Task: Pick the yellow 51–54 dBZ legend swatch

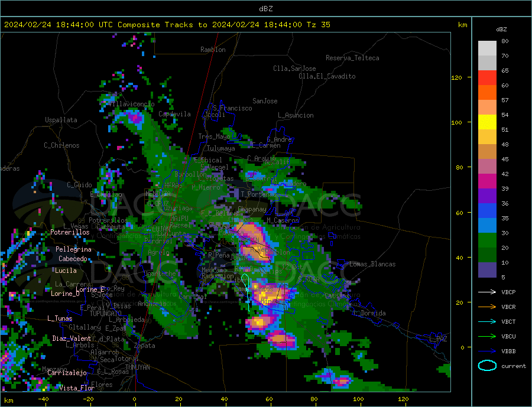Action: coord(487,122)
